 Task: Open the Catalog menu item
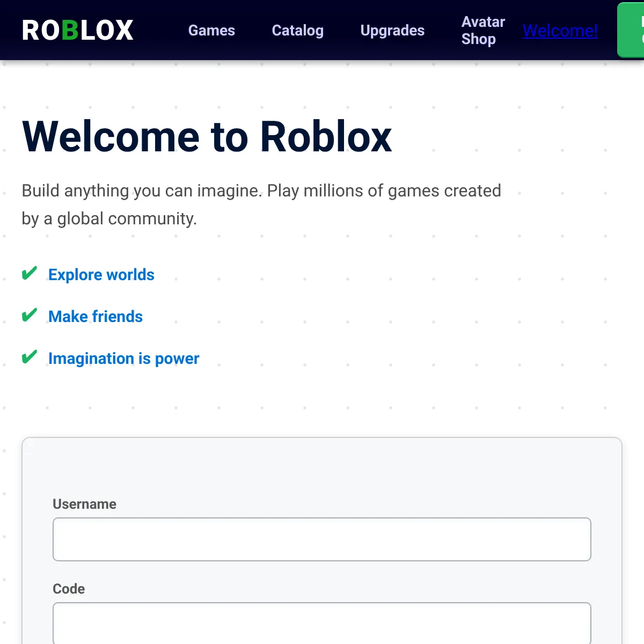point(298,31)
